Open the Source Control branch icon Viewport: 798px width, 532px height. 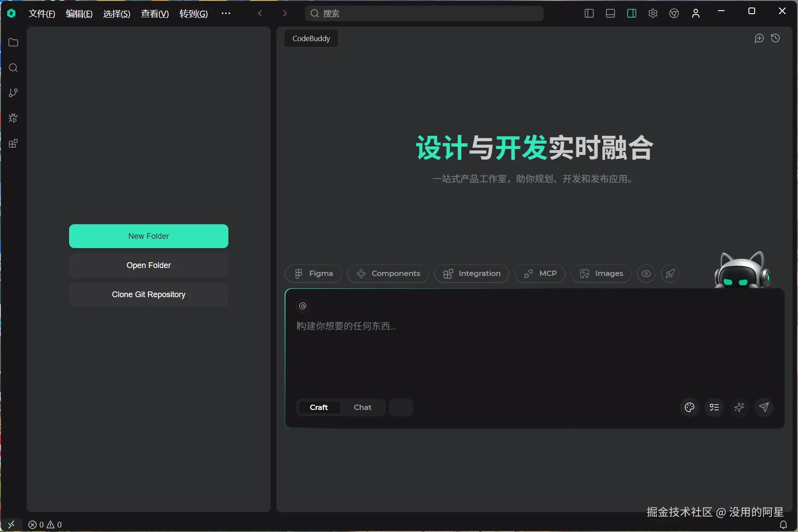point(13,93)
